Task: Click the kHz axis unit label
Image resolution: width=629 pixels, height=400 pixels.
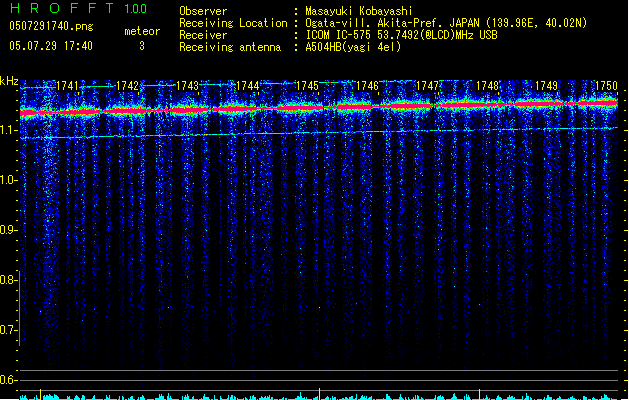Action: tap(9, 81)
